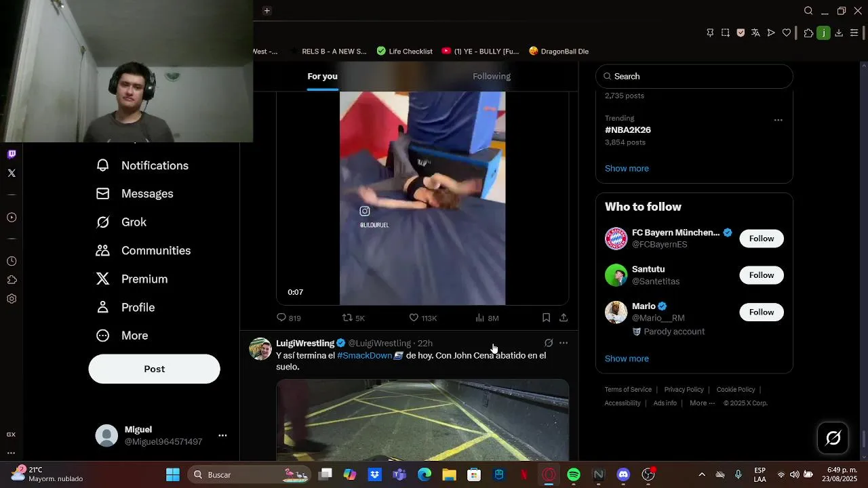Click the Search input field on X

694,76
